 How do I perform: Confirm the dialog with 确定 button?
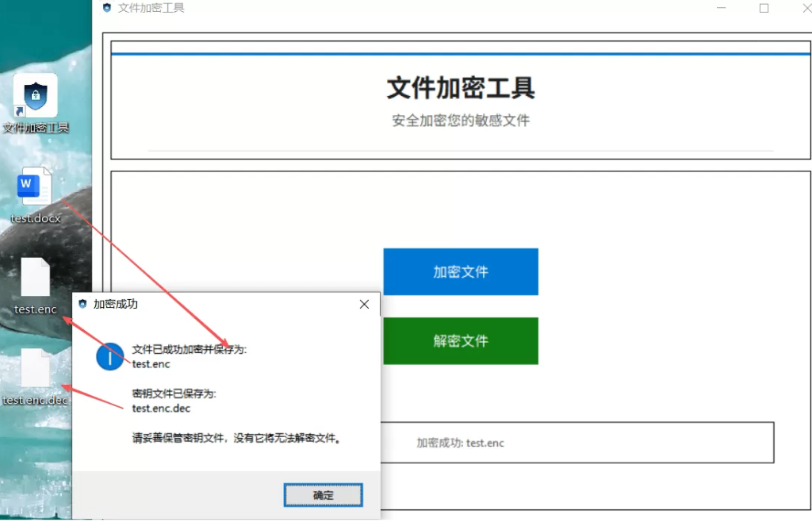point(324,495)
